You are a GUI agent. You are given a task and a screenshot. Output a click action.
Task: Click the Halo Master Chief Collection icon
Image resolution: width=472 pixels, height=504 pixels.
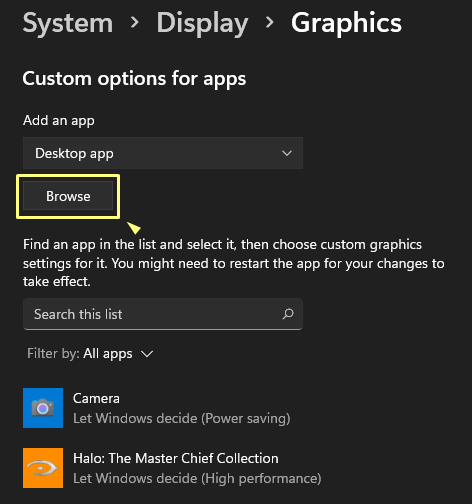43,468
